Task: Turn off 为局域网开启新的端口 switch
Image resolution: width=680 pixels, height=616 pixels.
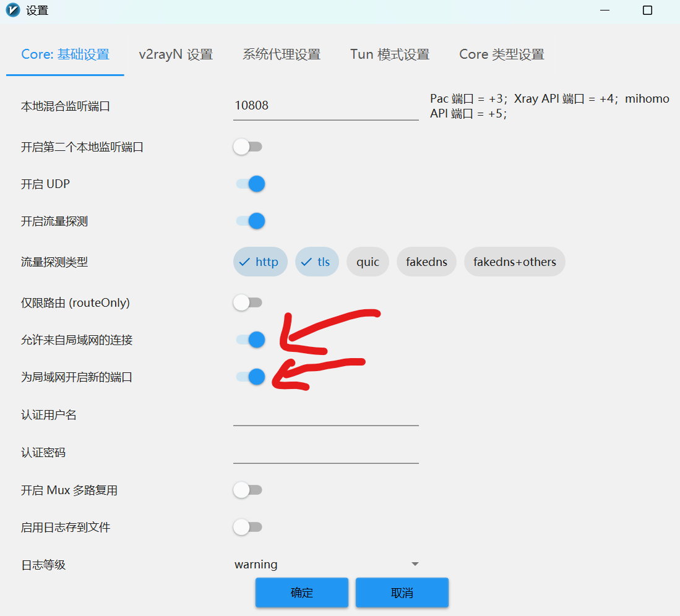Action: point(250,377)
